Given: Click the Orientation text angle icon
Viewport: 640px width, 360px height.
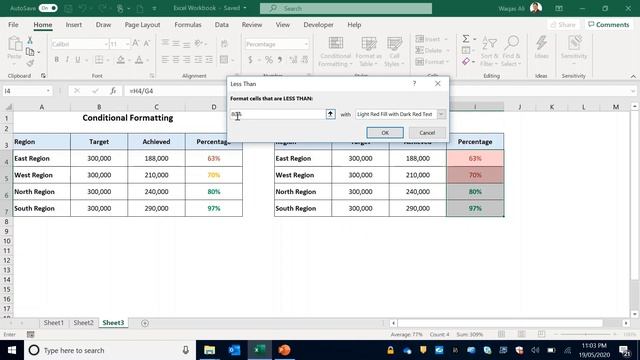Looking at the screenshot, I should pos(199,43).
